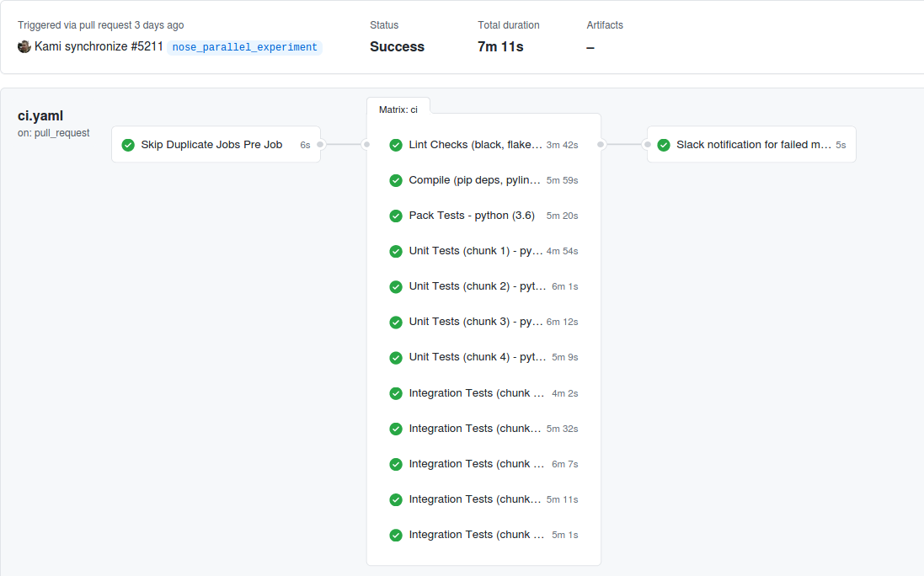Viewport: 924px width, 576px height.
Task: Open pull request #5211 link
Action: (x=147, y=46)
